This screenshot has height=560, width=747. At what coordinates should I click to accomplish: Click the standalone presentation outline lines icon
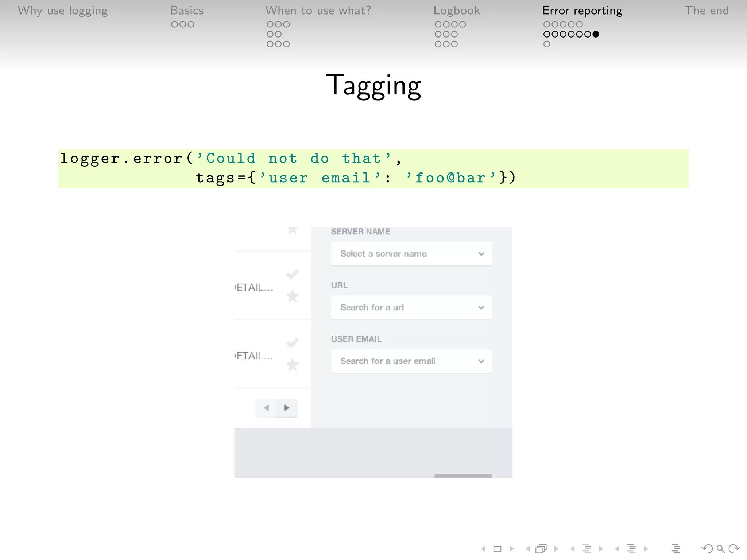point(676,549)
